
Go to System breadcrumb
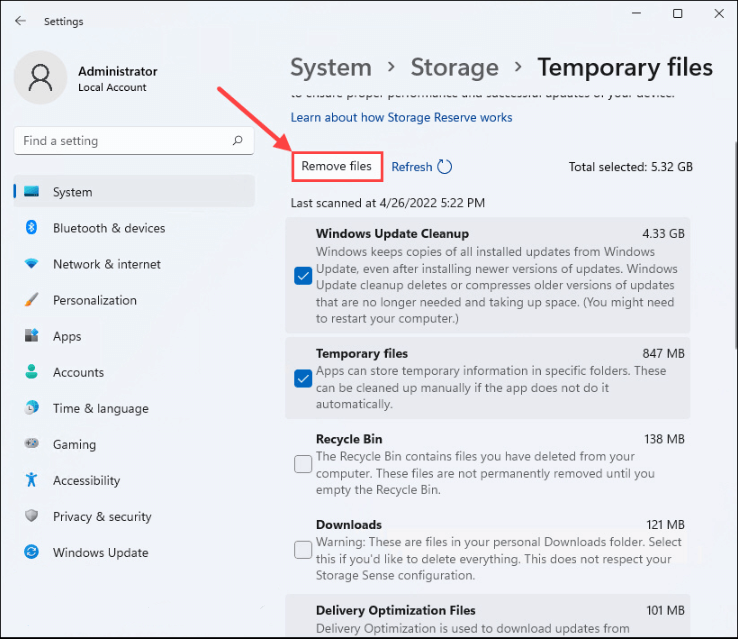[330, 68]
